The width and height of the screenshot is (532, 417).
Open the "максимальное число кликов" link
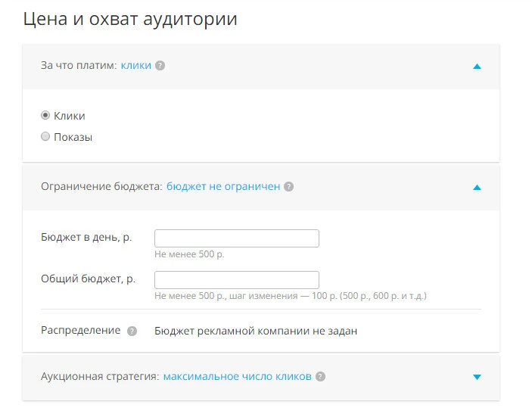pyautogui.click(x=238, y=376)
